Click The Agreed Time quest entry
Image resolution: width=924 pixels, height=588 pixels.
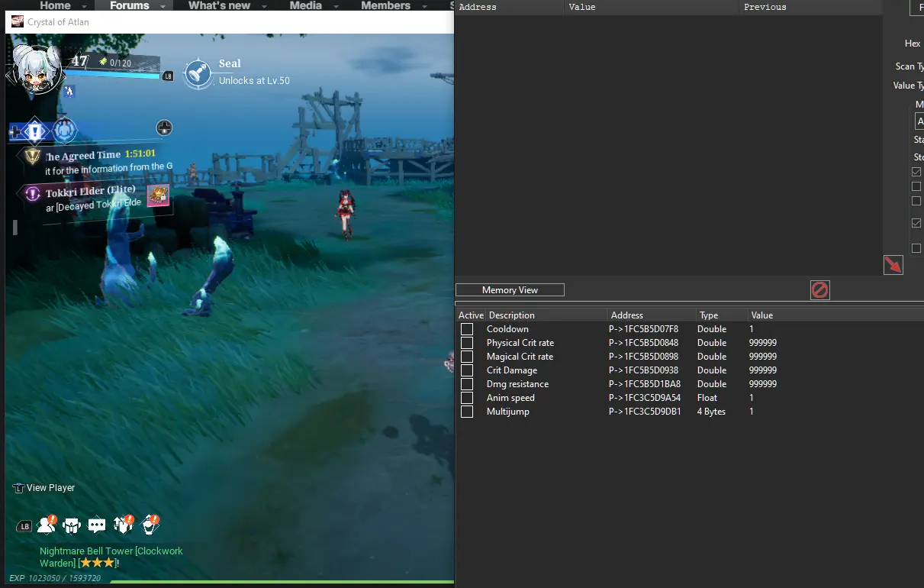(96, 163)
